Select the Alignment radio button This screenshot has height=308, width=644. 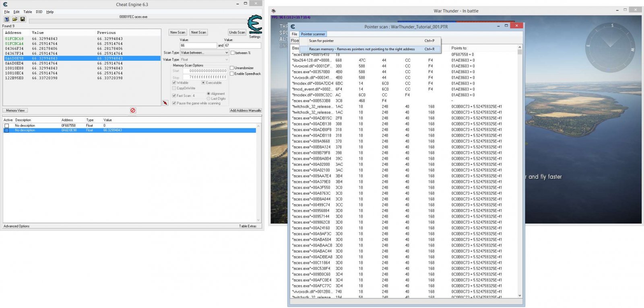[x=208, y=94]
